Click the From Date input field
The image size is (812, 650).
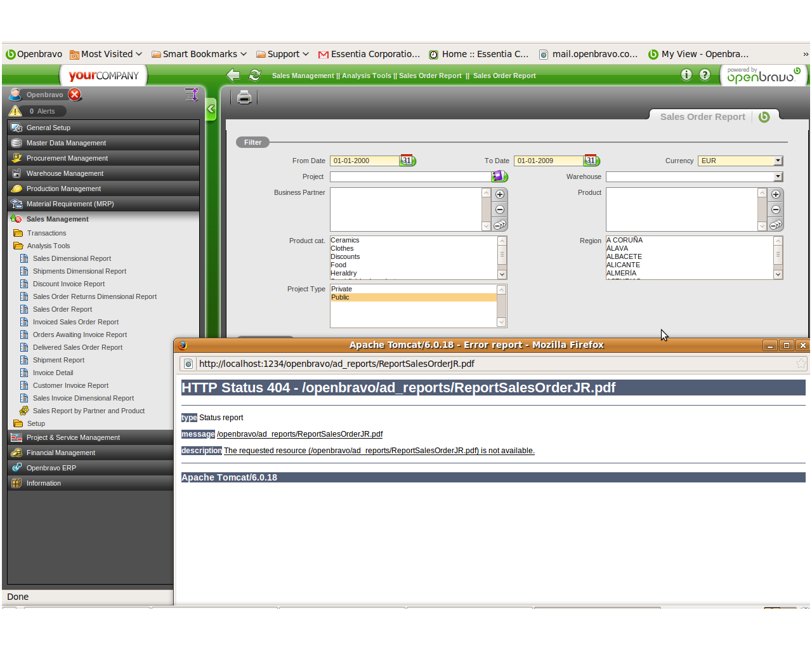point(364,161)
